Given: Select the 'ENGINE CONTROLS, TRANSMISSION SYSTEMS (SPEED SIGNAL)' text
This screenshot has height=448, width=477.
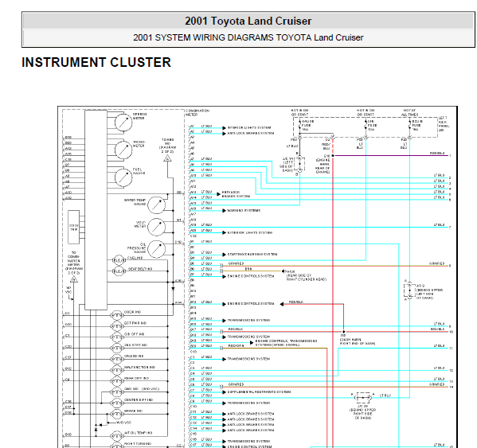Looking at the screenshot, I should coord(286,343).
